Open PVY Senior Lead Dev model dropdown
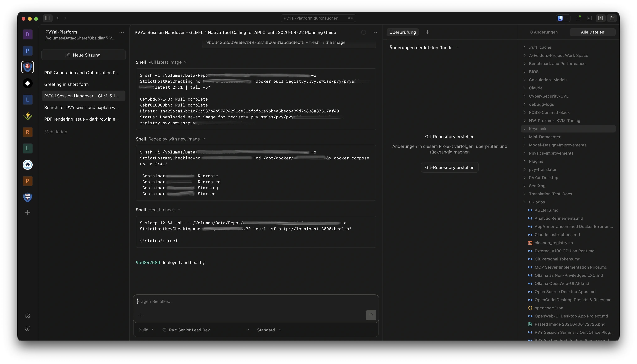Screen dimensions: 637x364 (205, 330)
